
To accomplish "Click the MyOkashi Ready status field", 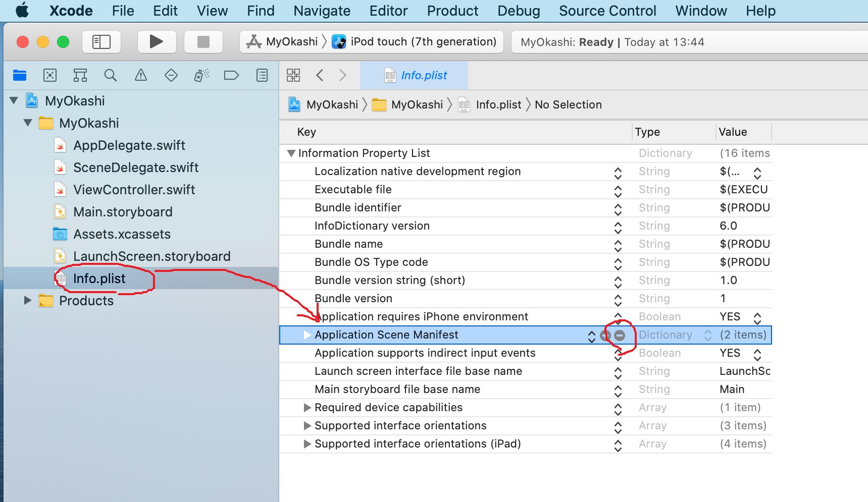I will 689,42.
